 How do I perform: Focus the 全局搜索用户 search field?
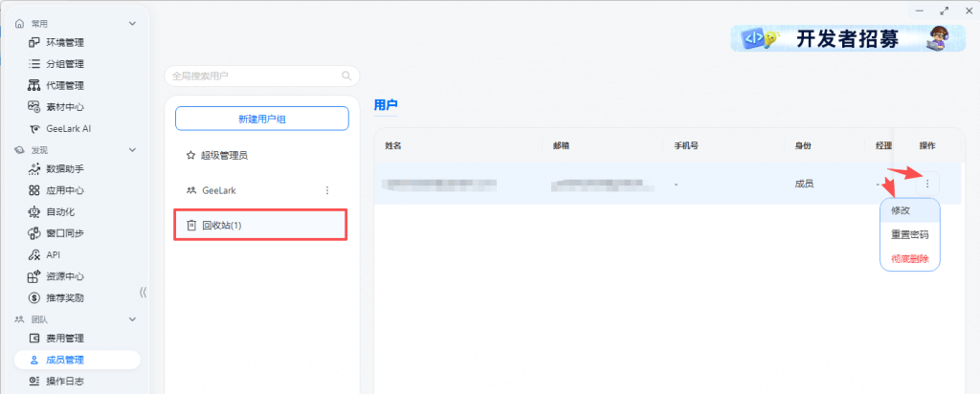point(254,76)
